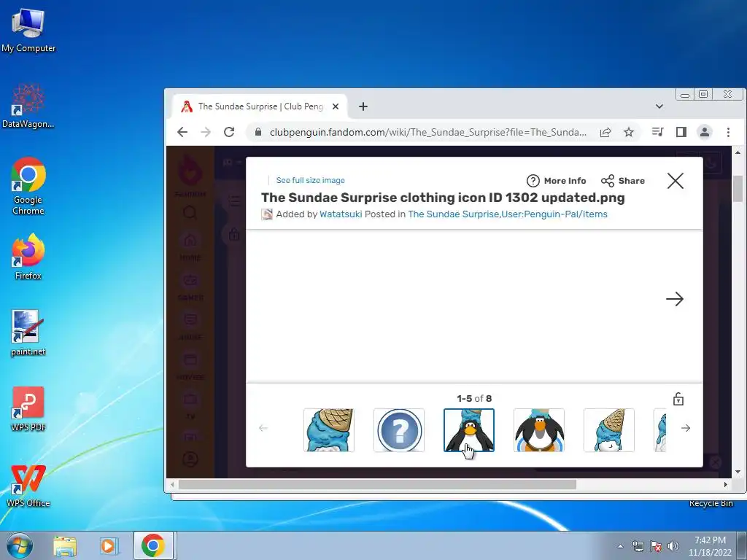Open the Chrome three-dot menu
747x560 pixels.
728,132
